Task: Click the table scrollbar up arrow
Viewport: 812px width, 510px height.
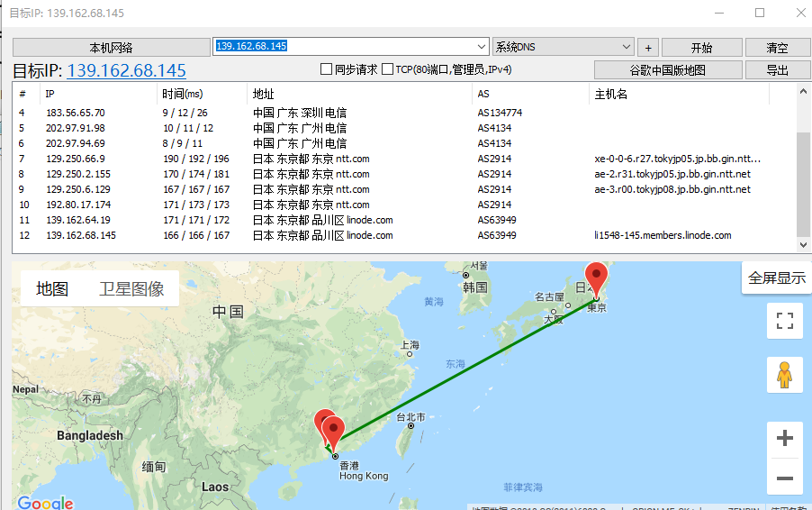Action: pos(803,91)
